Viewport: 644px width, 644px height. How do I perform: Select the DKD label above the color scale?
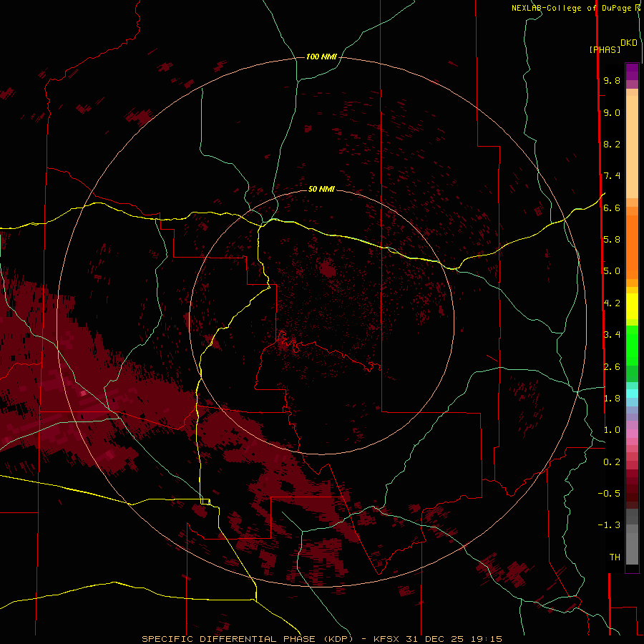[628, 42]
